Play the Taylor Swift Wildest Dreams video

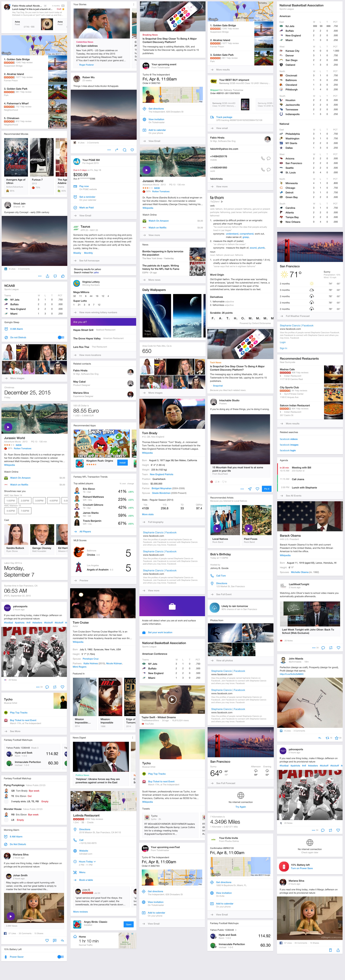pyautogui.click(x=172, y=699)
